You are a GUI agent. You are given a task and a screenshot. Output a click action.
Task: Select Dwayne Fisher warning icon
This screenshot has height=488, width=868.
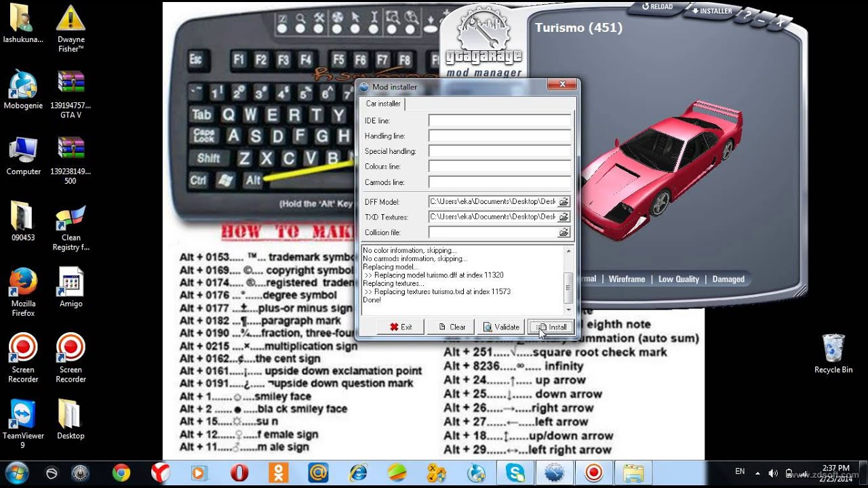tap(71, 29)
